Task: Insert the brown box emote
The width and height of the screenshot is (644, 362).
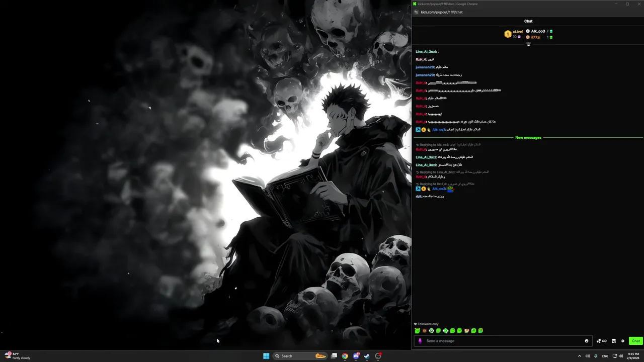Action: [x=425, y=331]
